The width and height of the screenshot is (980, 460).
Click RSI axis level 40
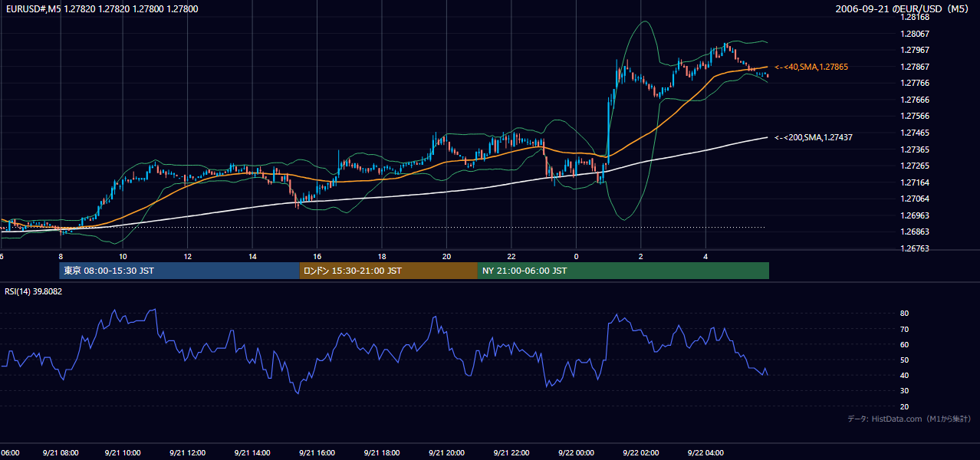[x=905, y=376]
